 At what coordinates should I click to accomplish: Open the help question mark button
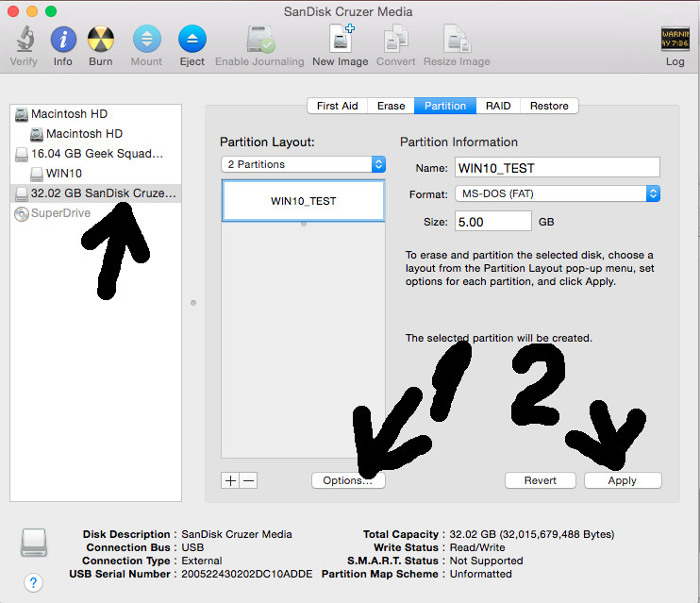click(33, 582)
